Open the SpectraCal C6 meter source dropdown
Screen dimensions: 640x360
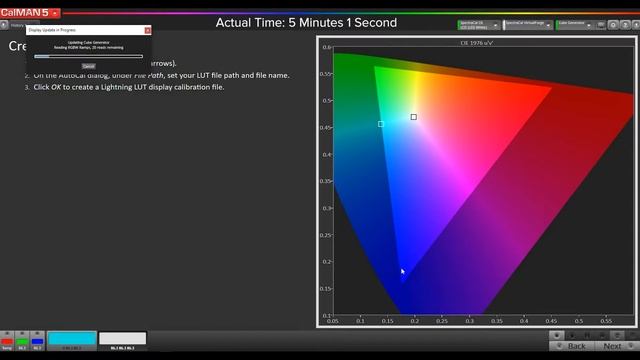pyautogui.click(x=478, y=25)
